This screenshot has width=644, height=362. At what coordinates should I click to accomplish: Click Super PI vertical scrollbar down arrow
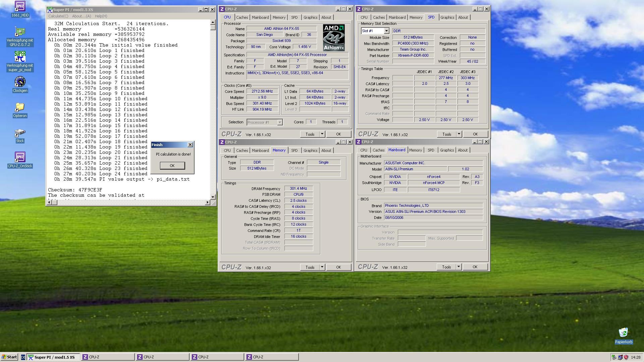[x=213, y=197]
